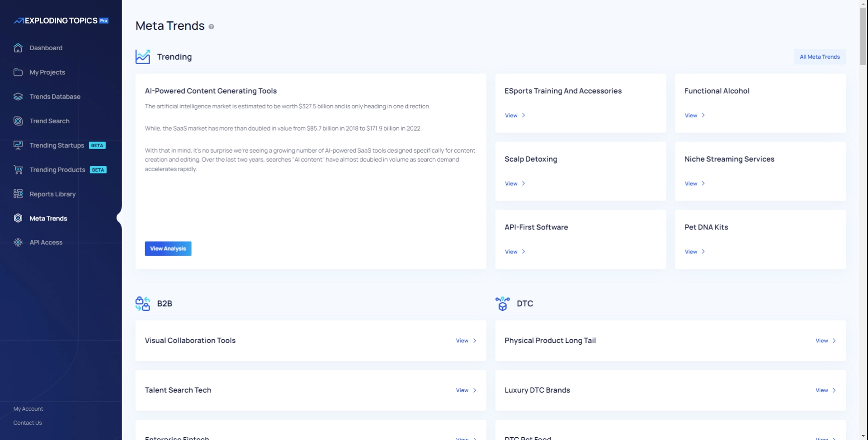Click the View chevron for Luxury DTC Brands
This screenshot has width=868, height=440.
(834, 390)
